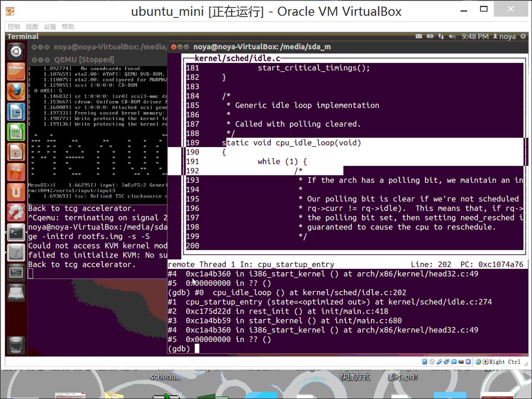The width and height of the screenshot is (532, 399).
Task: Open the shared folders icon in the status bar
Action: pyautogui.click(x=453, y=362)
